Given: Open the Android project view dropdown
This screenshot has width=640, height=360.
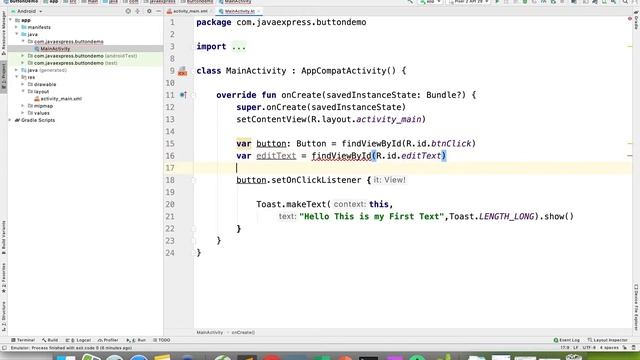Looking at the screenshot, I should point(27,11).
